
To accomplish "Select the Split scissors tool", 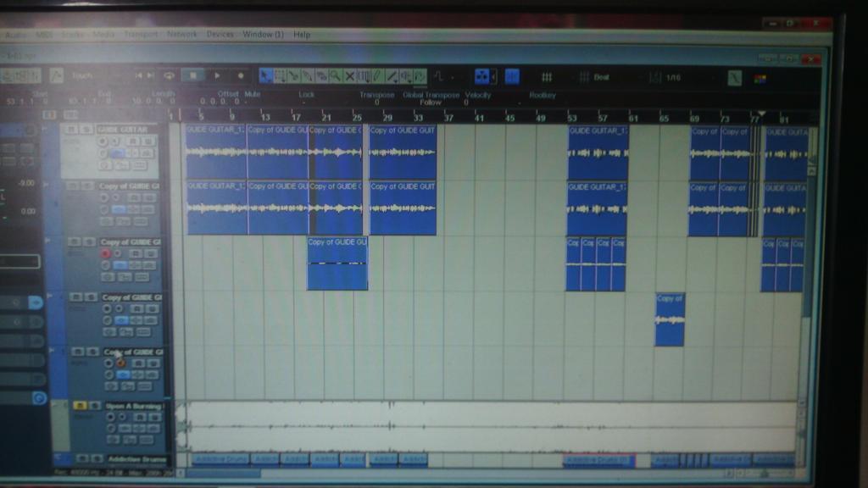I will (294, 75).
